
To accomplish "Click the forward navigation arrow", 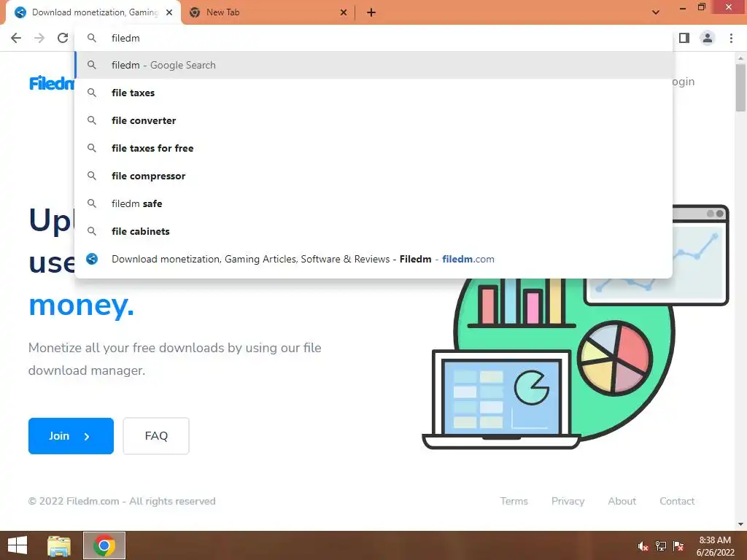I will click(39, 38).
